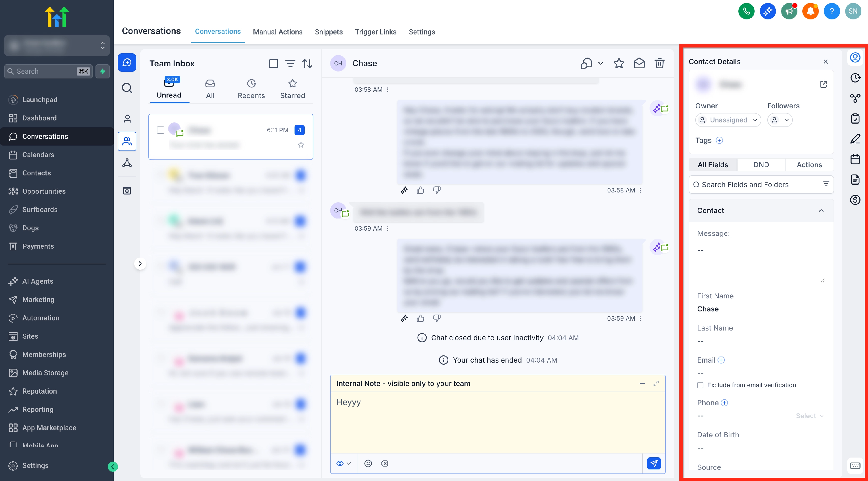This screenshot has height=481, width=868.
Task: Toggle select-all checkbox in Team Inbox
Action: coord(273,63)
